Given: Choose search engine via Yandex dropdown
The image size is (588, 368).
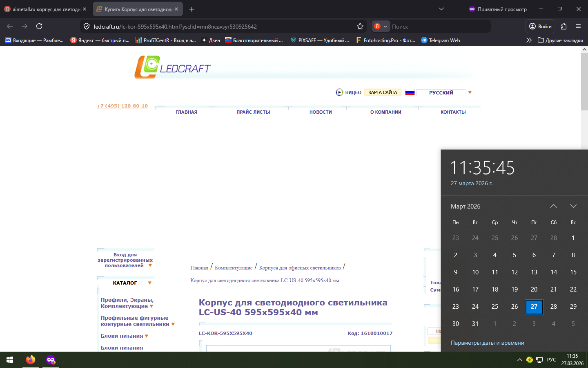Looking at the screenshot, I should (x=381, y=26).
